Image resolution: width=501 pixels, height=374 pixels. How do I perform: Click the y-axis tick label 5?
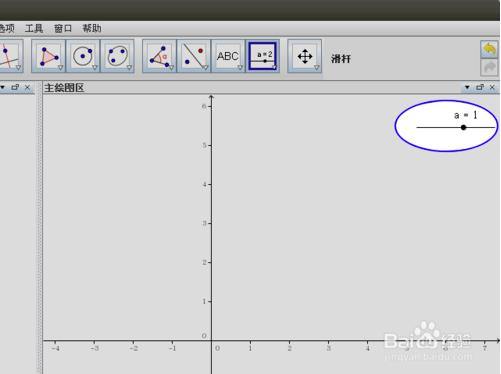(x=204, y=145)
